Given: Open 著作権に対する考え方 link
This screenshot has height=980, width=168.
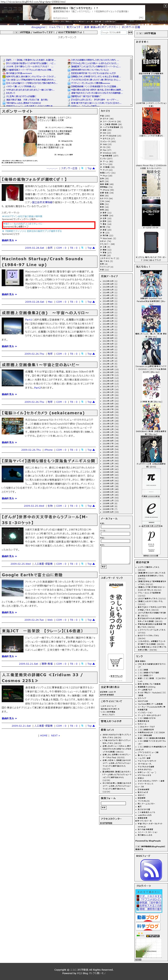Looking at the screenshot, I should point(110,709).
